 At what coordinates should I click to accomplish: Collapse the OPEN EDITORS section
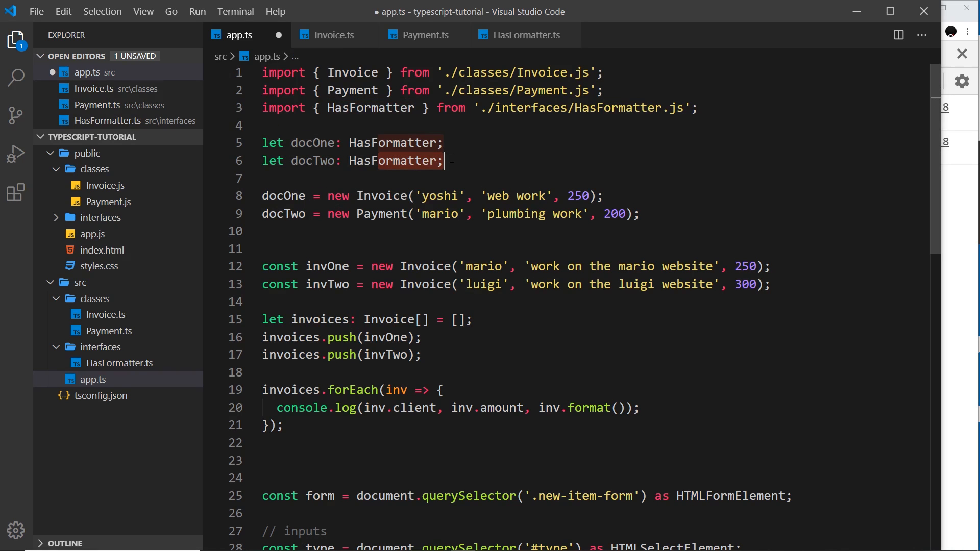point(40,56)
